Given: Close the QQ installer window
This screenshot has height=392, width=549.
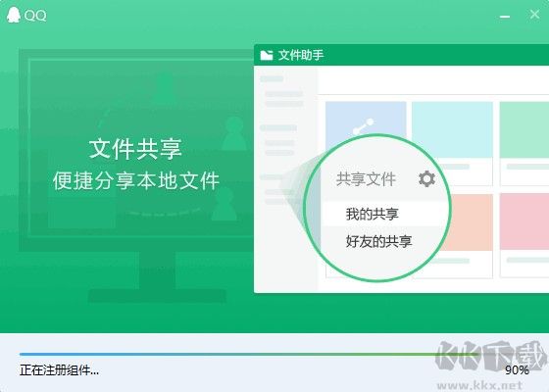Looking at the screenshot, I should pos(534,15).
